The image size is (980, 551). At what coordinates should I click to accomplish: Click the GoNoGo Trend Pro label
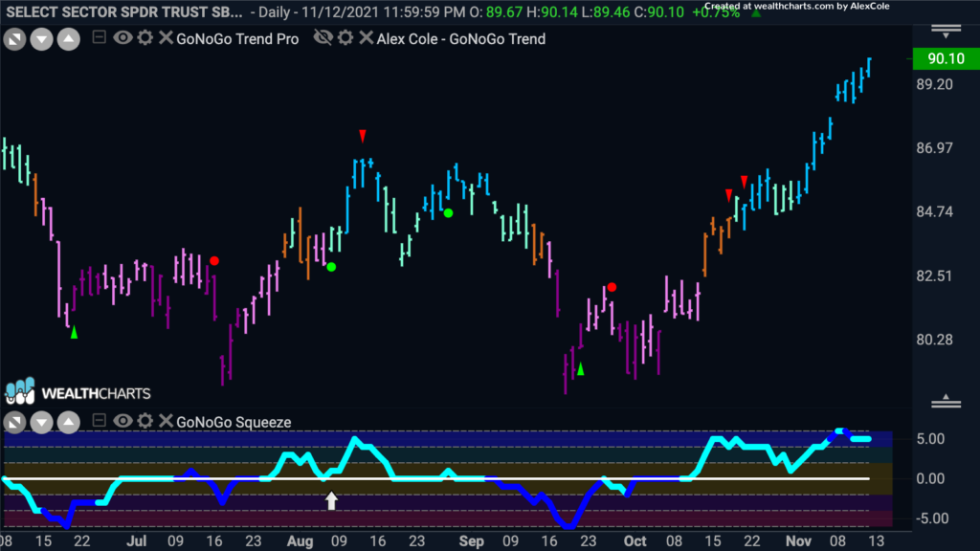[237, 38]
